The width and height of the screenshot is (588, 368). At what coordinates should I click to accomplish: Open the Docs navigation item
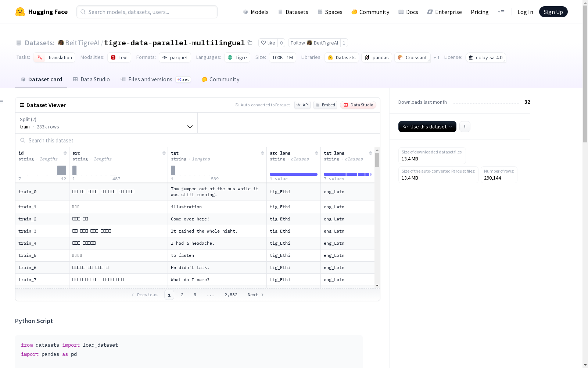click(408, 12)
